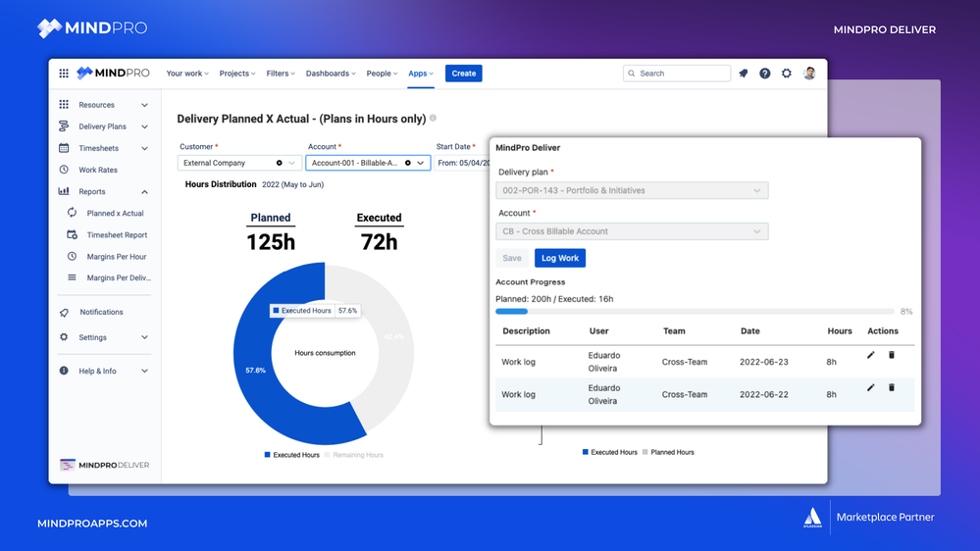This screenshot has width=980, height=551.
Task: Click the Reports bar chart icon
Action: tap(64, 191)
